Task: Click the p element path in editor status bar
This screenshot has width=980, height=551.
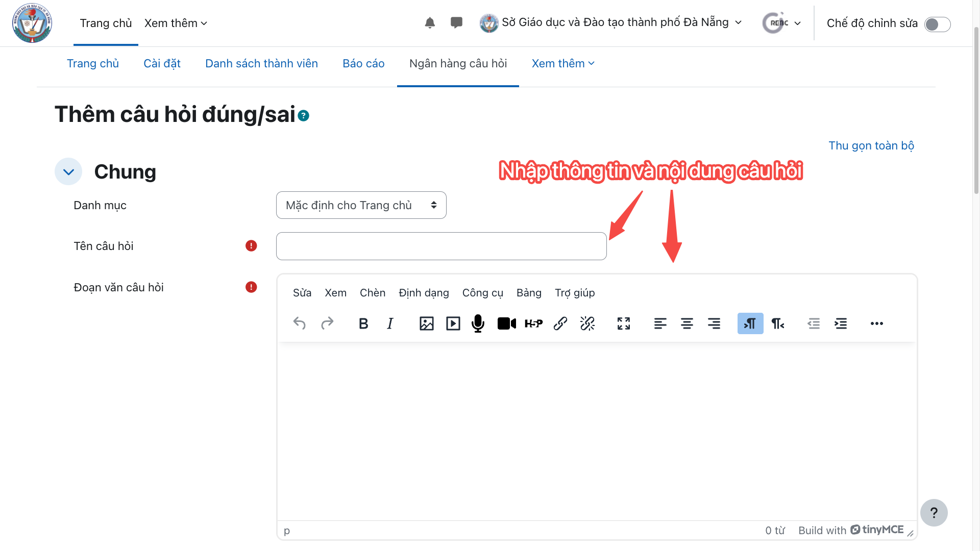Action: [x=287, y=531]
